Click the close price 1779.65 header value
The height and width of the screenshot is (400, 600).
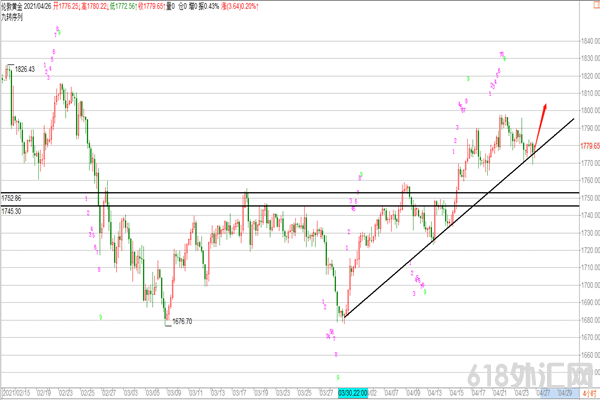[x=153, y=7]
